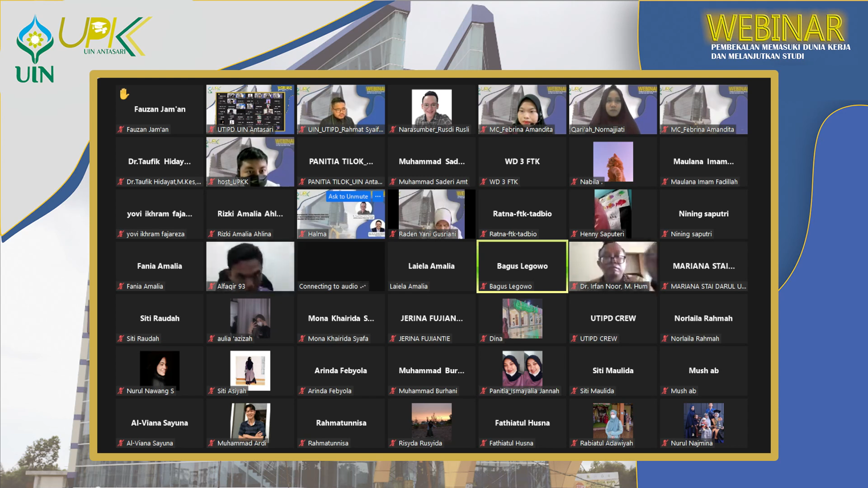
Task: Select host_UPKK video tile
Action: (250, 162)
